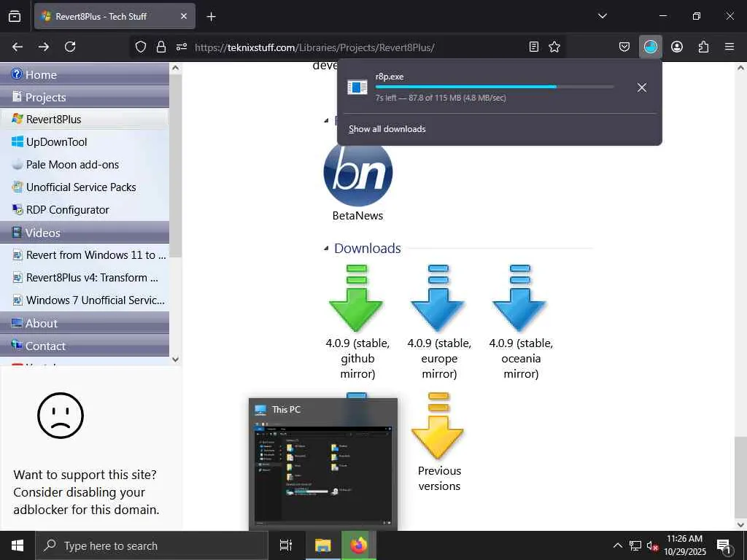Image resolution: width=747 pixels, height=560 pixels.
Task: Select Revert8Plus in sidebar
Action: tap(85, 119)
